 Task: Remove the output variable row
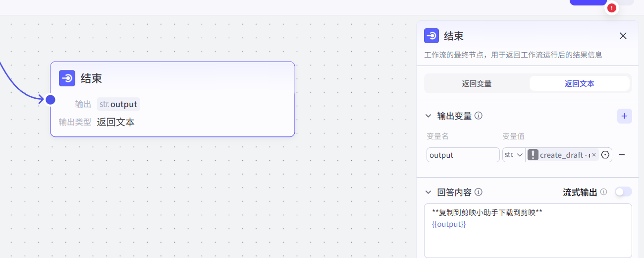pos(622,155)
